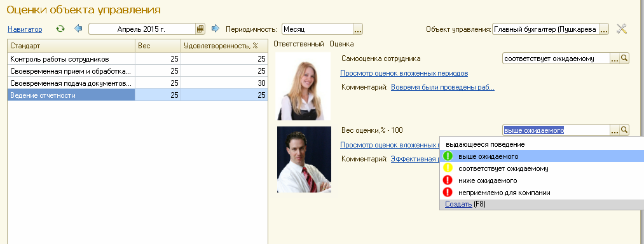Screen dimensions: 644x244
Task: Open ellipsis selector for Самооценка сотрудника field
Action: click(x=615, y=58)
